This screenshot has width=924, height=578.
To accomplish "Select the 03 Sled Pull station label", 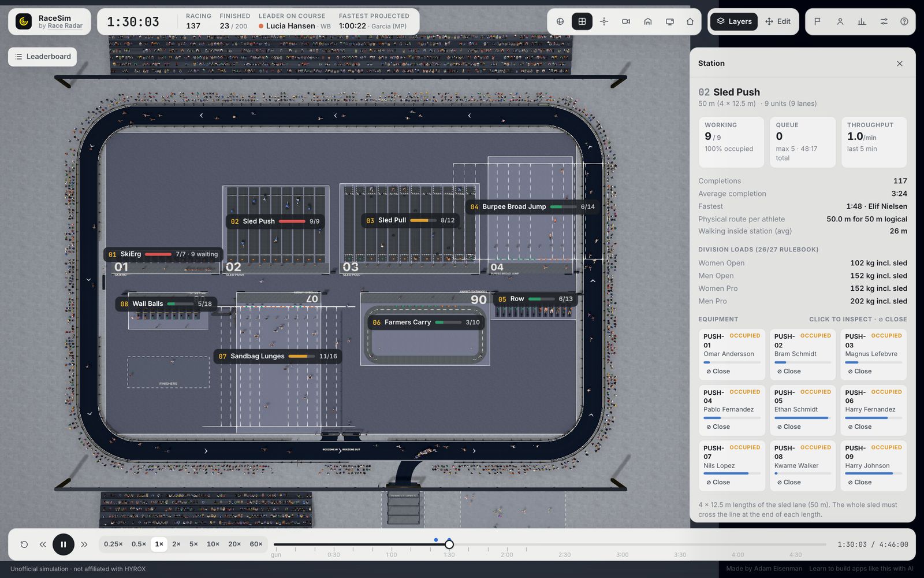I will tap(411, 220).
